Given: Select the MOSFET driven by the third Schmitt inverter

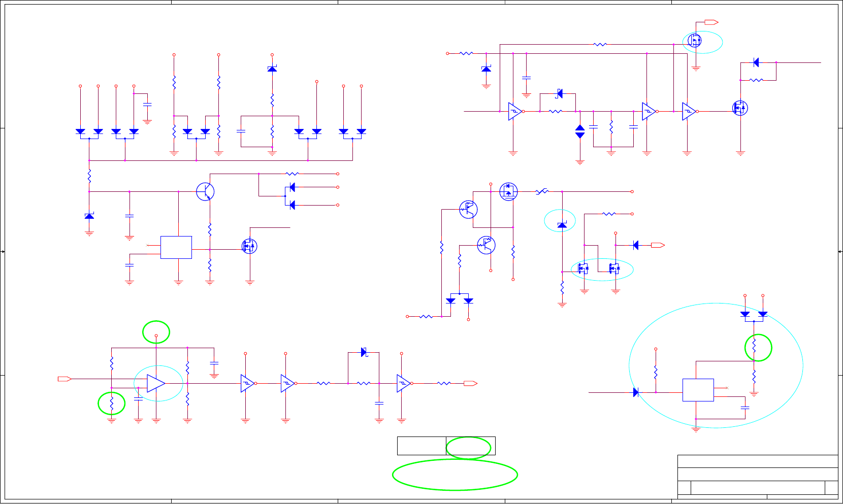Looking at the screenshot, I should (x=740, y=108).
